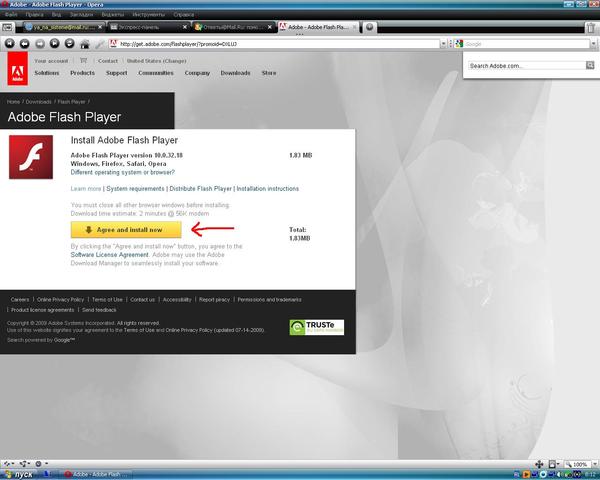Click the Send feedback footer link

click(x=99, y=310)
